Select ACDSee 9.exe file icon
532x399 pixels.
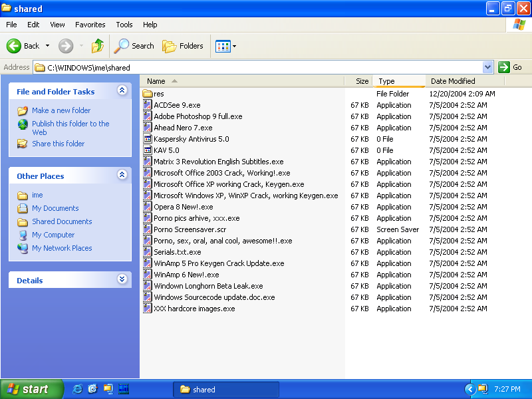point(147,105)
